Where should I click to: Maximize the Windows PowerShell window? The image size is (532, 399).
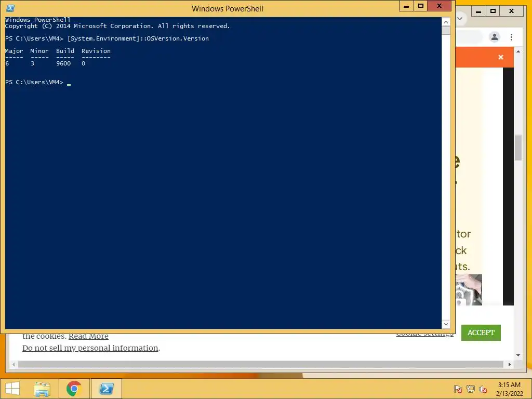point(421,6)
